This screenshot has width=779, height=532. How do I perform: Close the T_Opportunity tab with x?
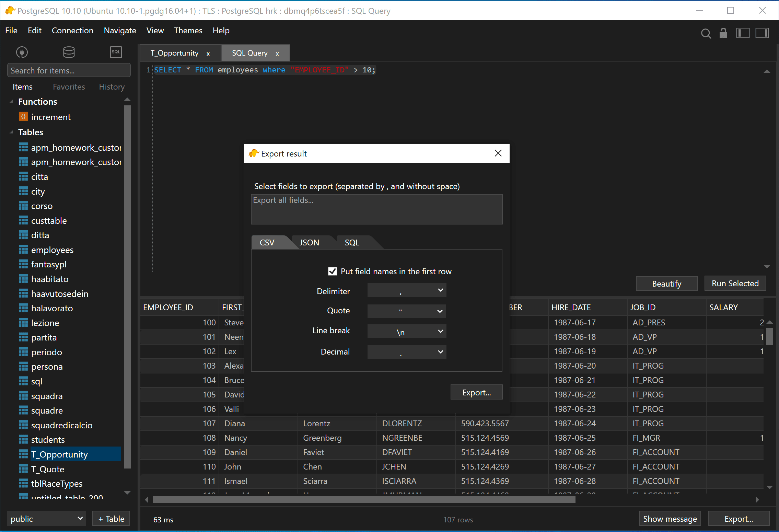point(208,54)
